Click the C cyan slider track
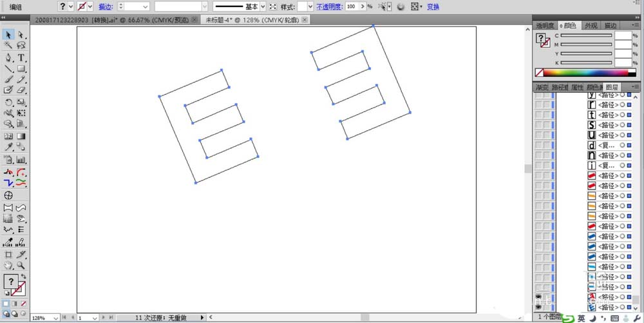Screen dimensions: 644x323 pyautogui.click(x=586, y=35)
